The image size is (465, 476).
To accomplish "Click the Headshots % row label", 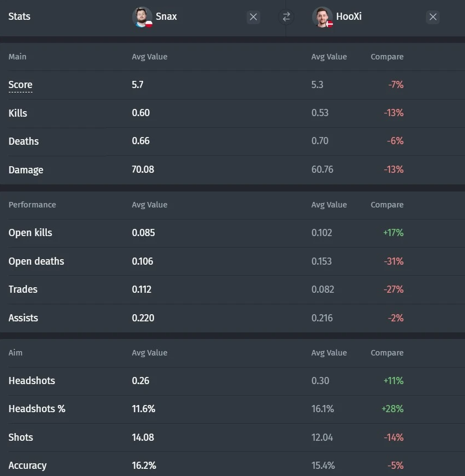I will [37, 409].
